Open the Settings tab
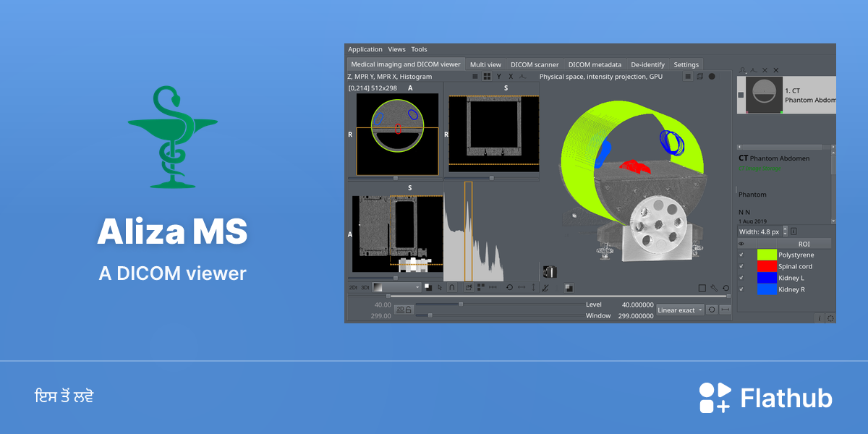Image resolution: width=868 pixels, height=434 pixels. pyautogui.click(x=686, y=64)
